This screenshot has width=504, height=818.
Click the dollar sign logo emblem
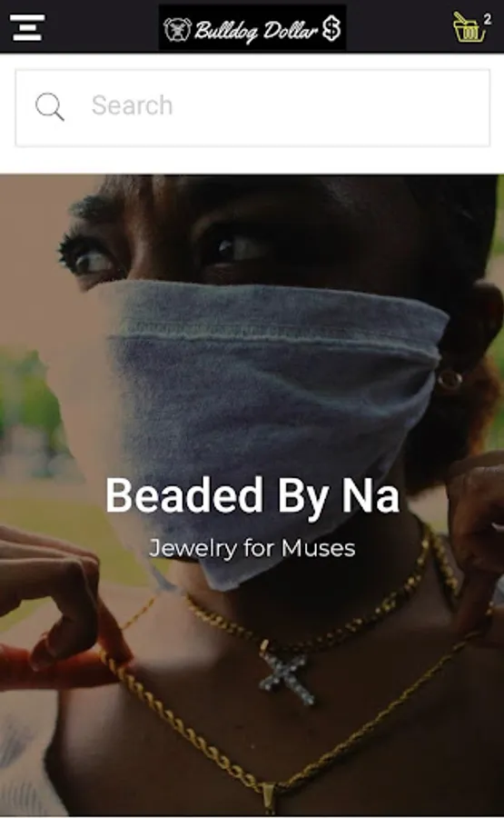tap(331, 28)
